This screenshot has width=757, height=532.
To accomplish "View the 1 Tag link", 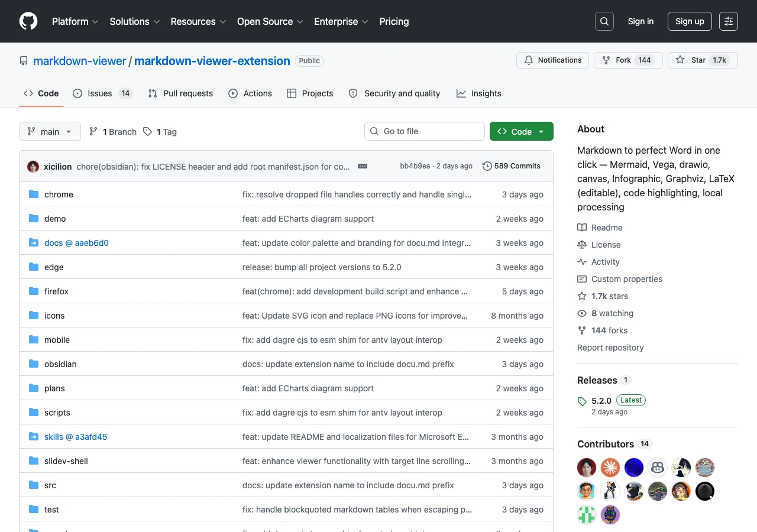I will (x=160, y=131).
